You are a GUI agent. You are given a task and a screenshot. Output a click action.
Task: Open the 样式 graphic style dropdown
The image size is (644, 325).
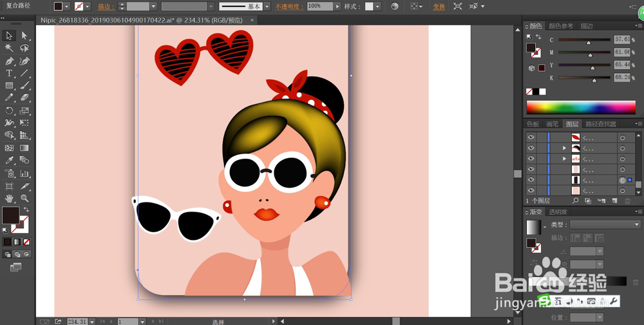coord(377,6)
